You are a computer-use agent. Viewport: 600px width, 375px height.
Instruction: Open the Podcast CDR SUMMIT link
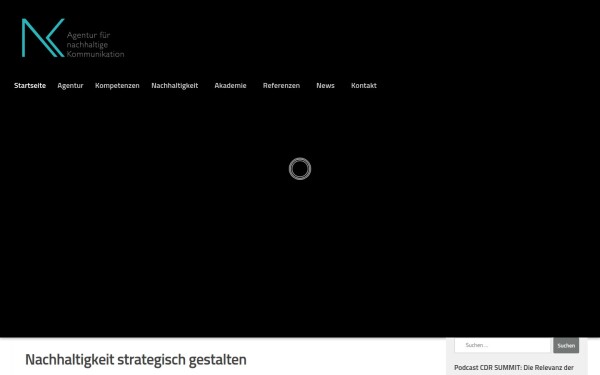click(x=514, y=368)
